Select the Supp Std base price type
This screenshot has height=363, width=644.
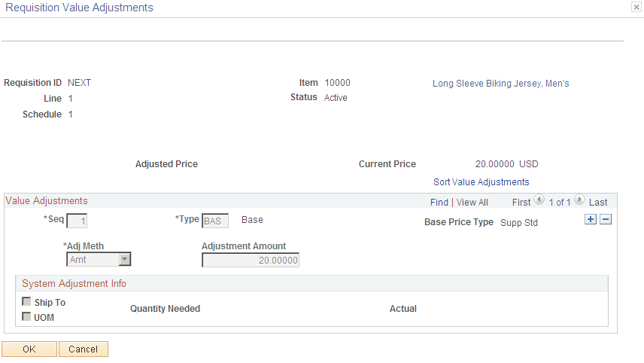[518, 222]
